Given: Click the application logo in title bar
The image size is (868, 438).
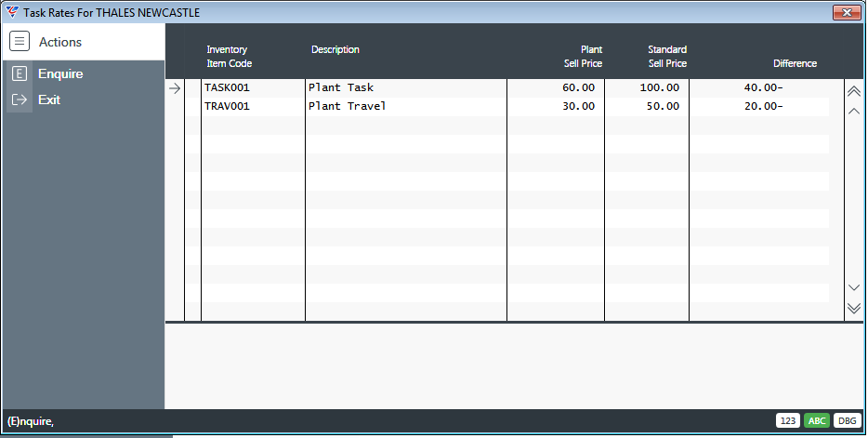Looking at the screenshot, I should pos(12,12).
